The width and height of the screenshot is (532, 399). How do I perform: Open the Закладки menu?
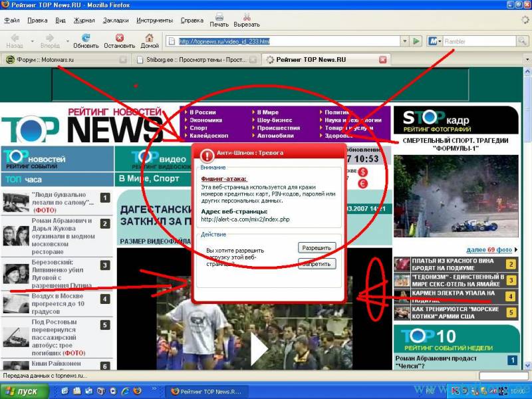[x=116, y=21]
